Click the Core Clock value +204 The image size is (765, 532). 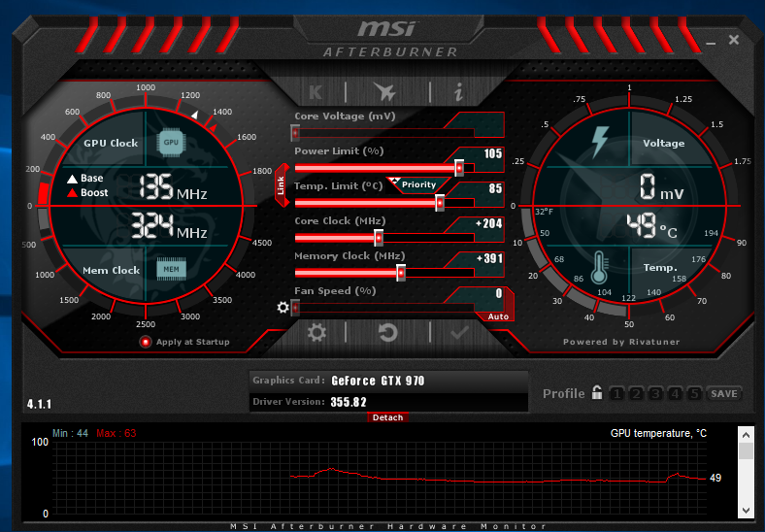(x=489, y=223)
